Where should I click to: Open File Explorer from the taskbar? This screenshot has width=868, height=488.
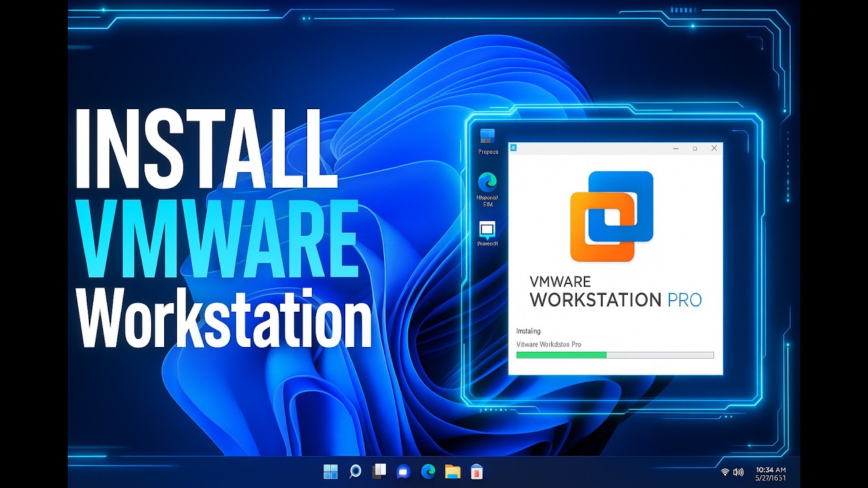click(x=452, y=471)
